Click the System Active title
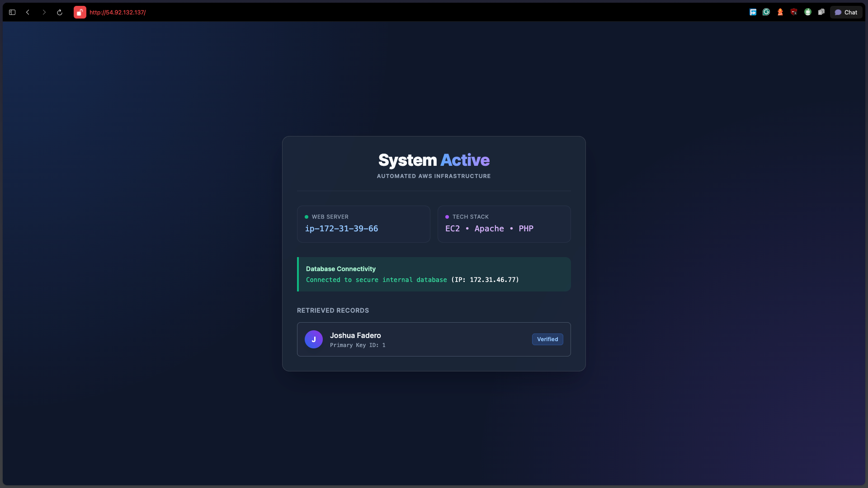Image resolution: width=868 pixels, height=488 pixels. [x=434, y=160]
